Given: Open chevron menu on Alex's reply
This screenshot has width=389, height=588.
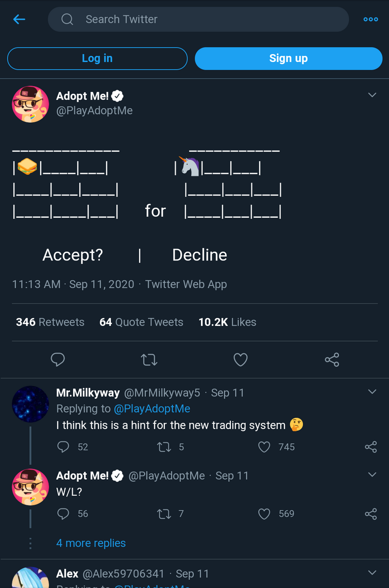Looking at the screenshot, I should tap(372, 573).
